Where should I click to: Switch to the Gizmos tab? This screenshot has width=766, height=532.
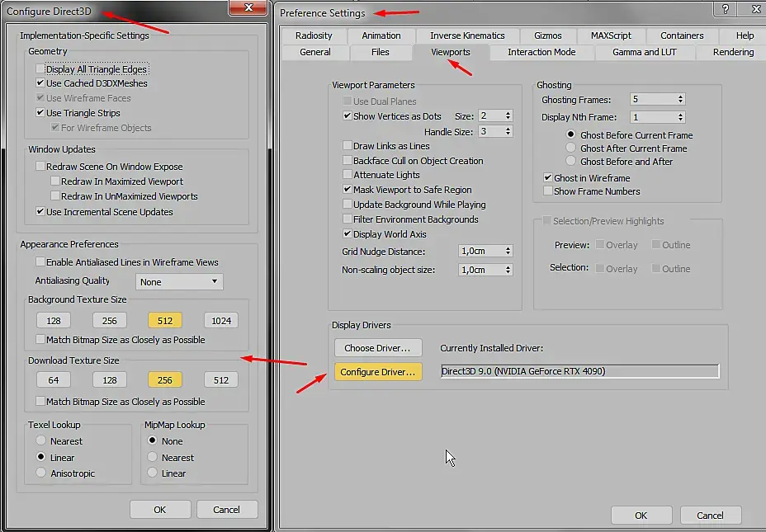[x=547, y=35]
